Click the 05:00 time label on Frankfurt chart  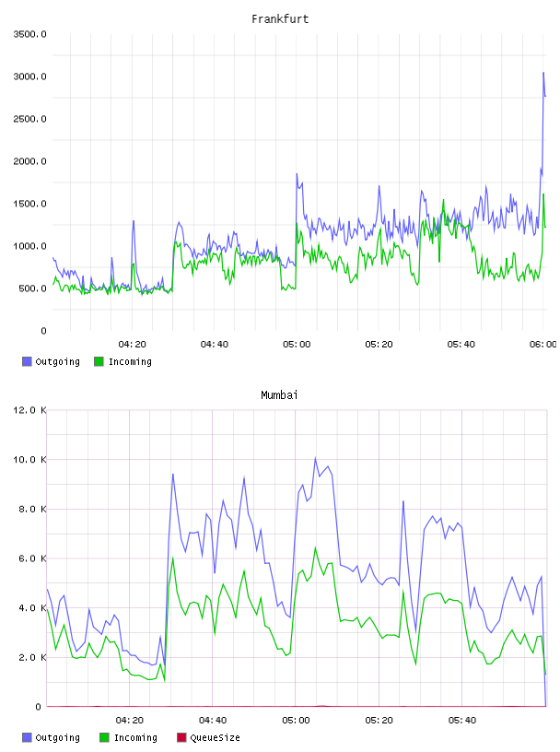(297, 345)
